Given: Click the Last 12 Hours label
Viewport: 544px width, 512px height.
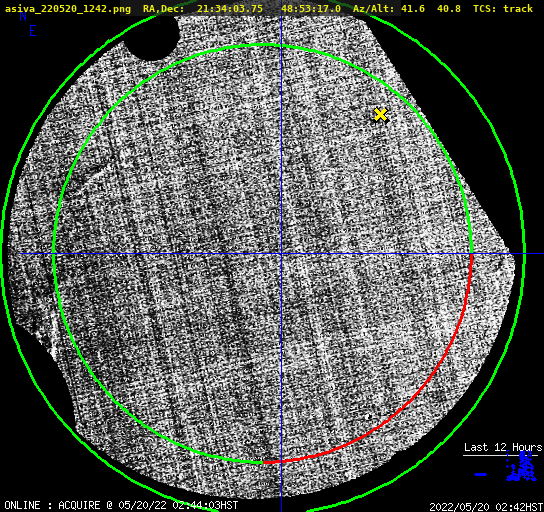Looking at the screenshot, I should pyautogui.click(x=503, y=447).
